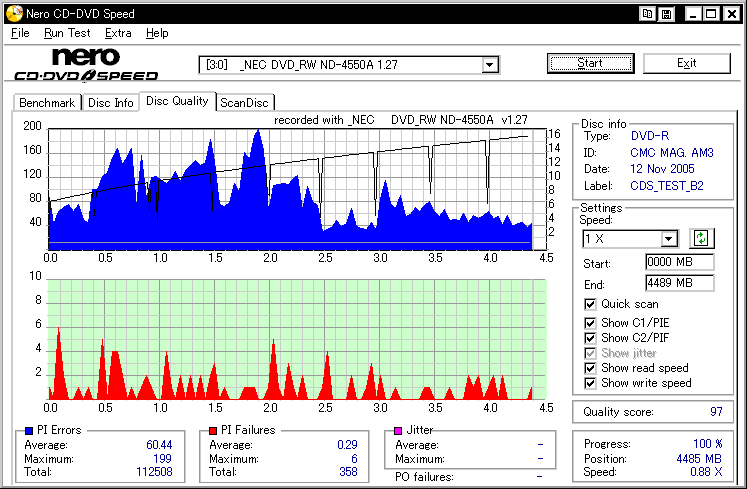Click the Start button

(590, 63)
